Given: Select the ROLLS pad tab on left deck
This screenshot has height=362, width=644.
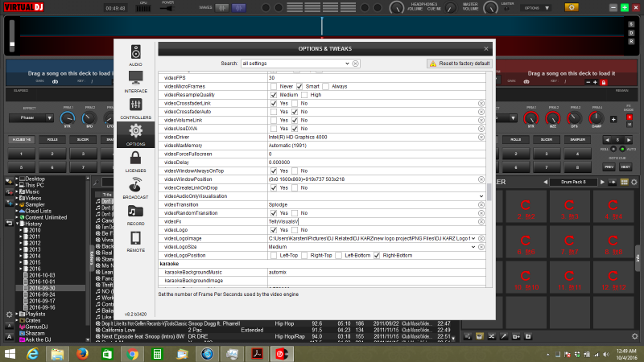Looking at the screenshot, I should coord(52,139).
